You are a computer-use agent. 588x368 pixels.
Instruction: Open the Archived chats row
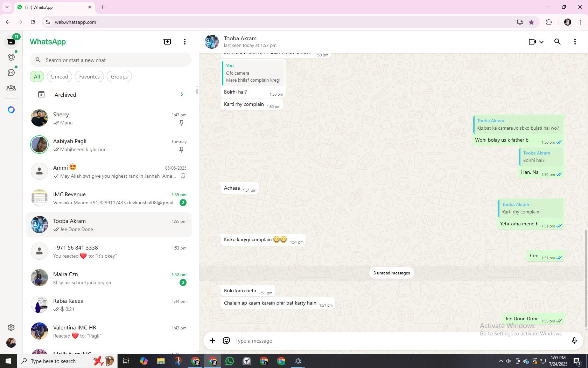109,95
